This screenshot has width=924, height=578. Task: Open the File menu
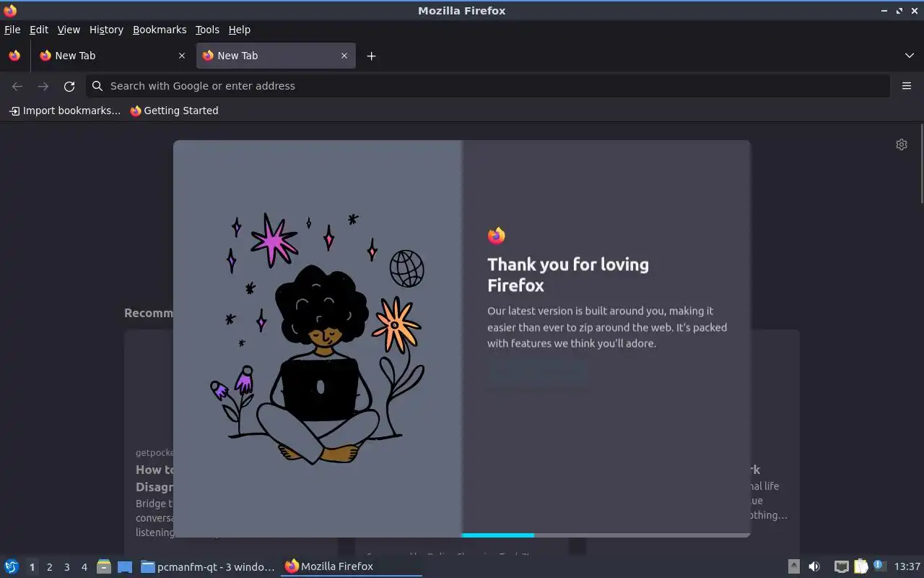pyautogui.click(x=12, y=30)
